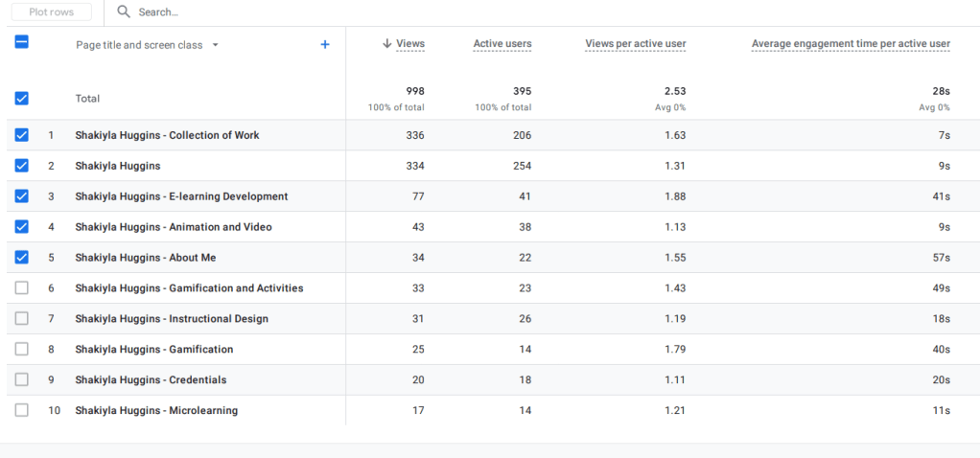This screenshot has height=458, width=980.
Task: Click the sort arrow beside Views
Action: (387, 44)
